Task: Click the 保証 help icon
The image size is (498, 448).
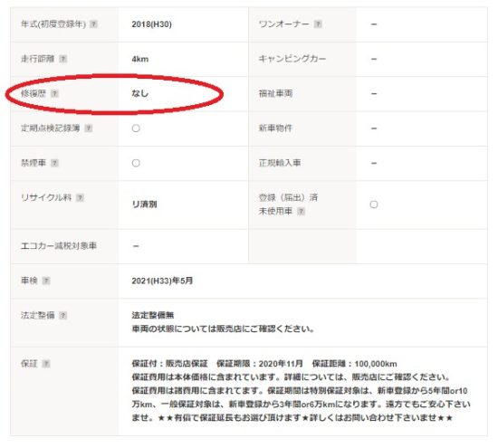Action: point(46,364)
